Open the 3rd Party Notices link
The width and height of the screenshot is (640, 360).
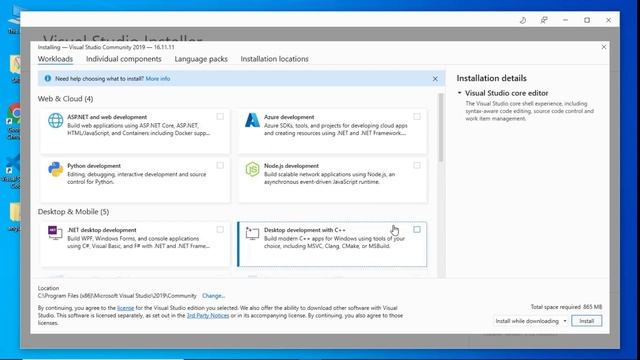click(208, 316)
